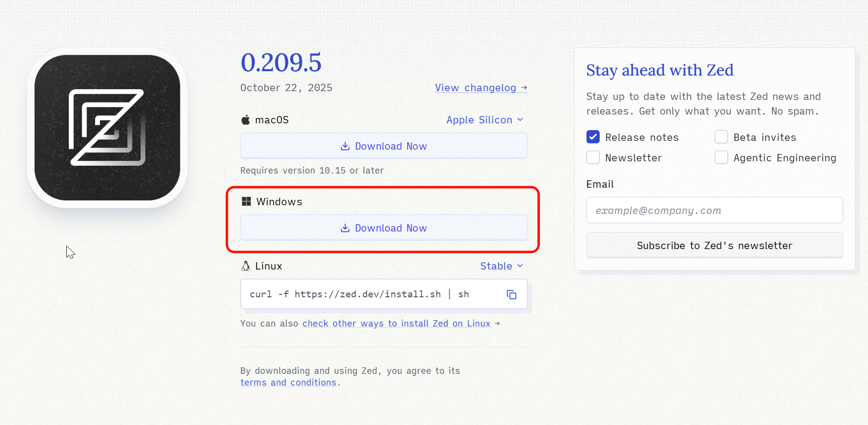Screen dimensions: 868x425
Task: Click the Linux platform label
Action: pyautogui.click(x=268, y=266)
